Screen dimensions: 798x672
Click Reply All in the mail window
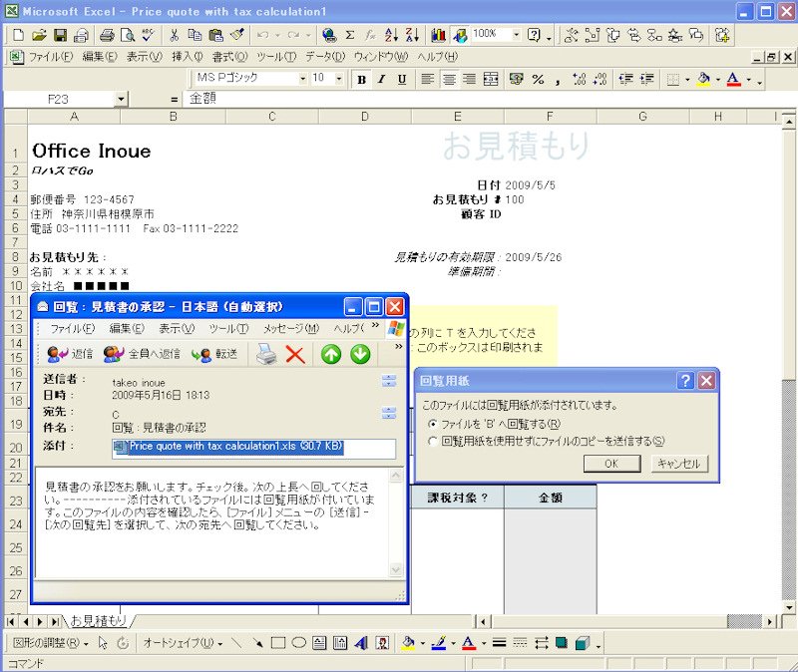[x=142, y=354]
